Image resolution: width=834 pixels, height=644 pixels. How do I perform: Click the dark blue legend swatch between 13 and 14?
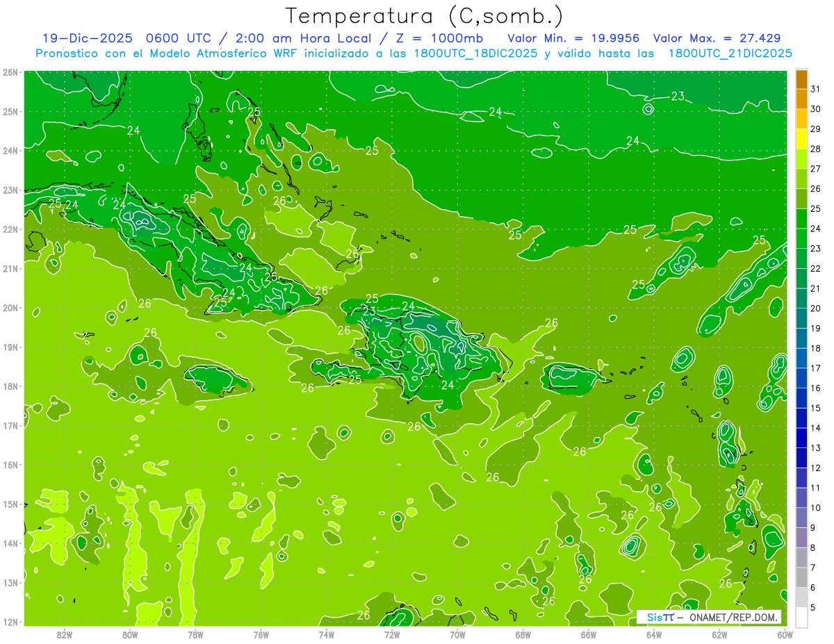pyautogui.click(x=801, y=438)
